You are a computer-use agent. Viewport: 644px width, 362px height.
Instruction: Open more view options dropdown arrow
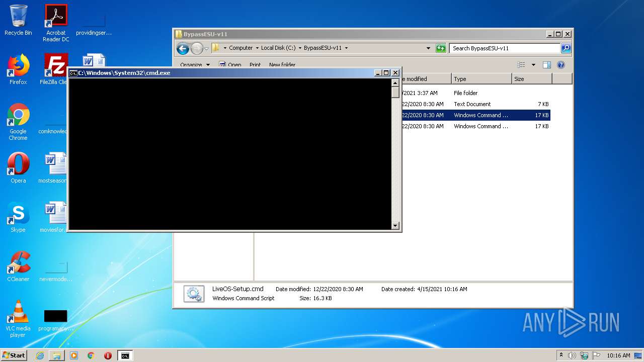pos(533,65)
